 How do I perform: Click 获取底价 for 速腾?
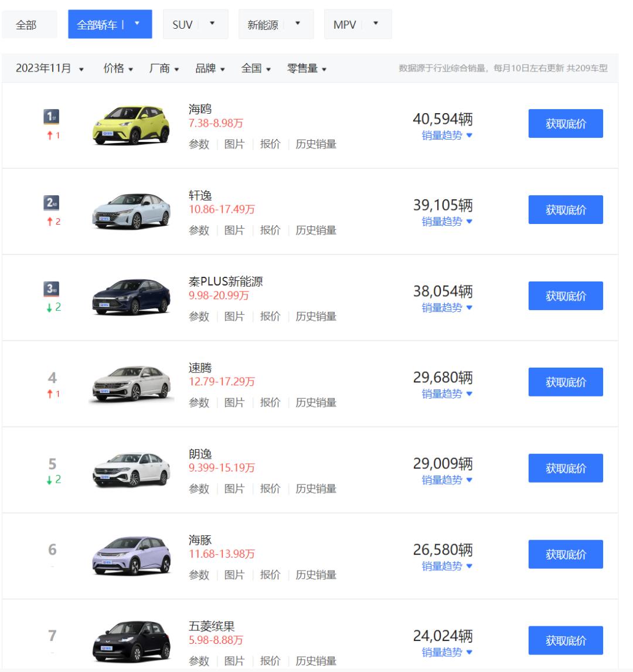pyautogui.click(x=566, y=382)
